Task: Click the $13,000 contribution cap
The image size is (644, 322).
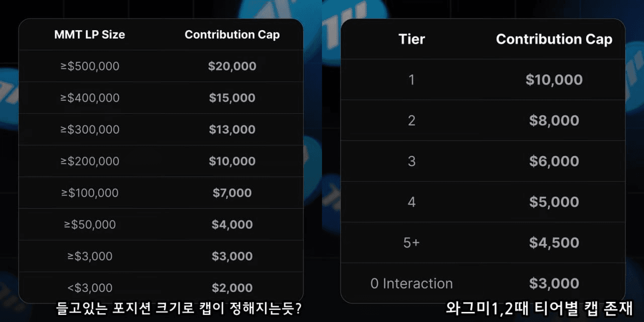Action: 232,130
